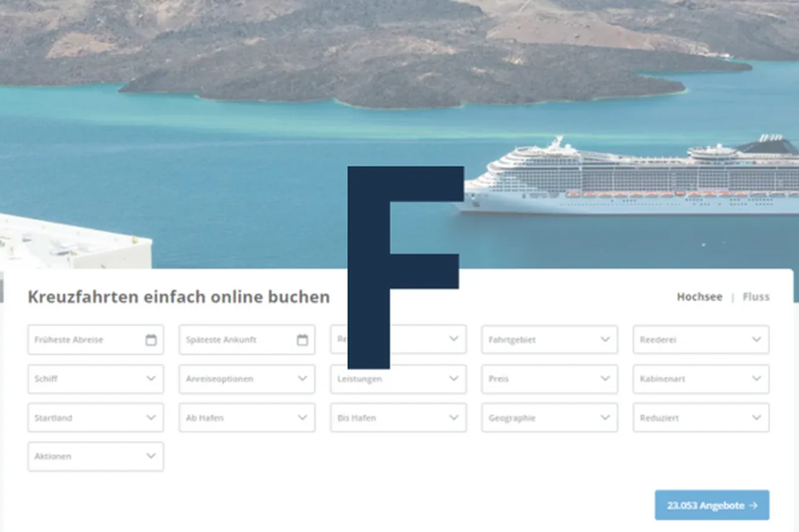Click the 23.053 Angebote button
799x532 pixels.
[712, 505]
